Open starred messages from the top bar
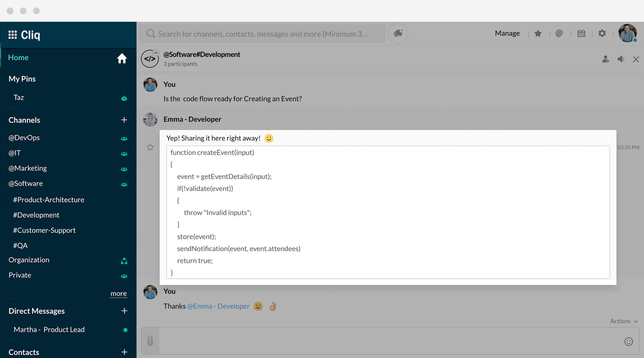This screenshot has height=358, width=644. tap(538, 33)
